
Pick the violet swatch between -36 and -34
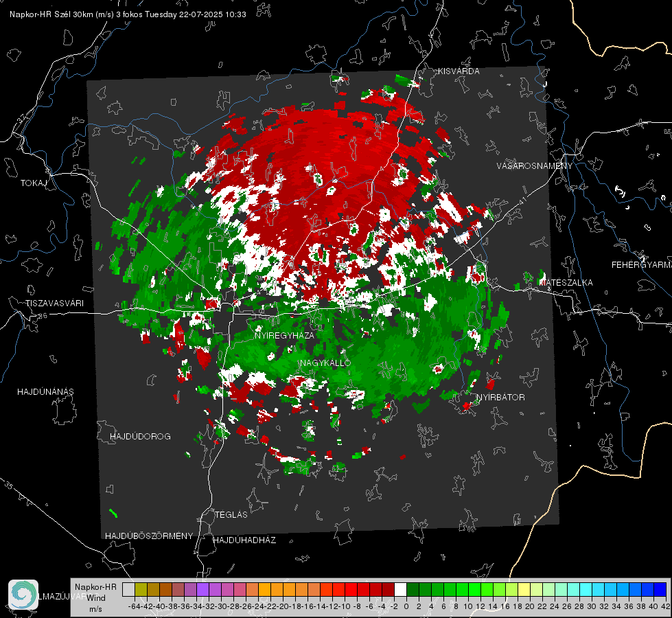(190, 589)
